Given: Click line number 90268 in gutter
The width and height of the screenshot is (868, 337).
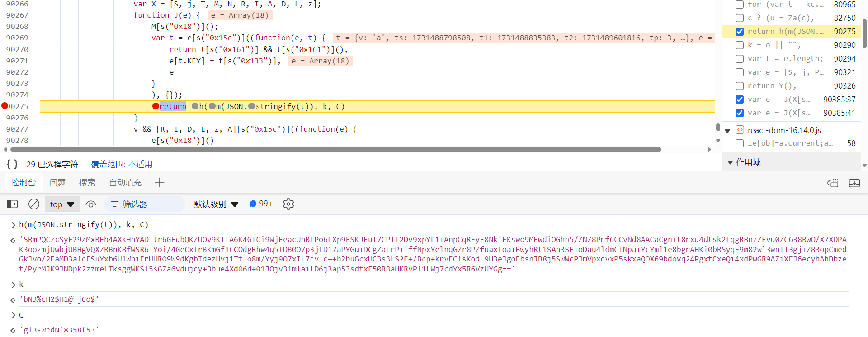Looking at the screenshot, I should (17, 26).
